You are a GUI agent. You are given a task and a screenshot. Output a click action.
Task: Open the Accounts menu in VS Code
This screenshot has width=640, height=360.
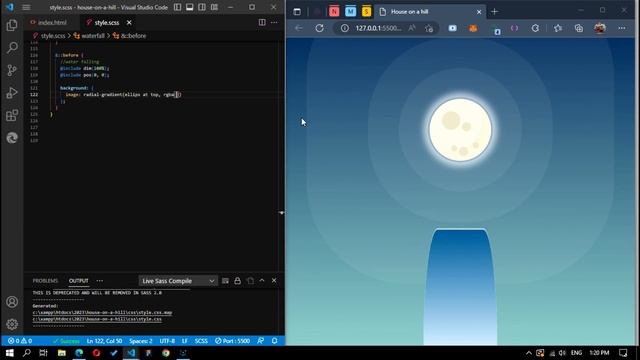12,302
